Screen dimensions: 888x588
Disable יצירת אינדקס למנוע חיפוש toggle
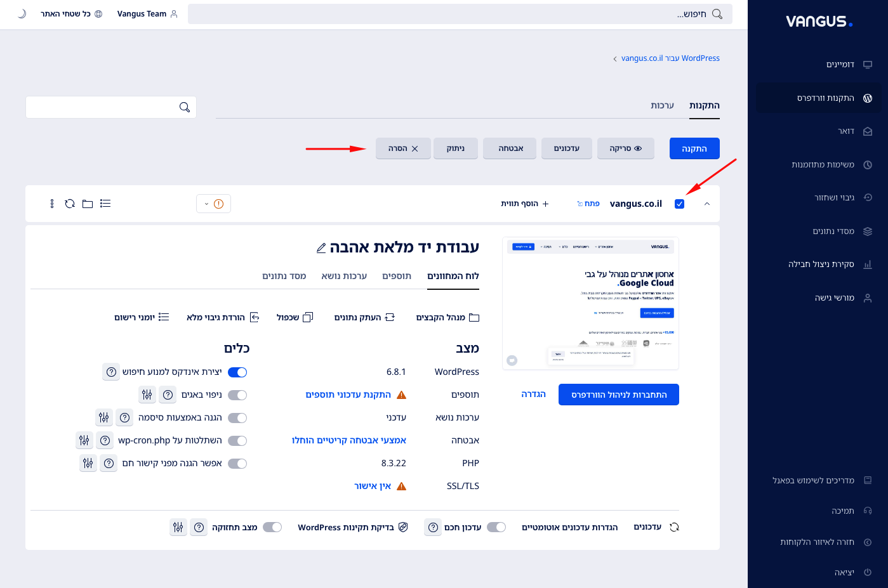click(237, 372)
